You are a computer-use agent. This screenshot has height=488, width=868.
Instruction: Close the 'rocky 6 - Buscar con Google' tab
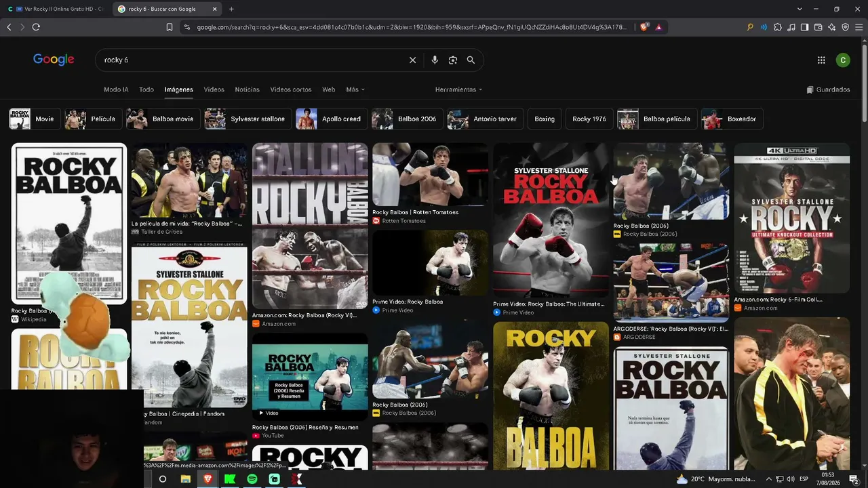(214, 9)
